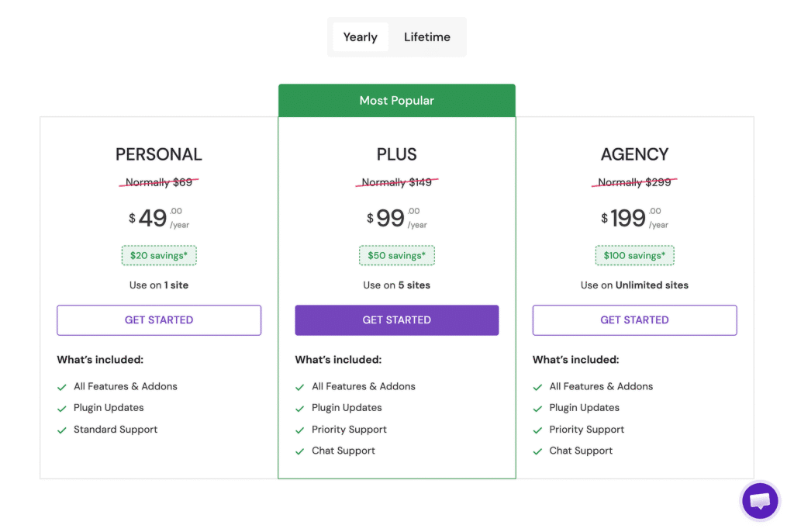Screen dimensions: 794x532
Task: Click checkmark next to Plus Chat Support
Action: pyautogui.click(x=300, y=451)
